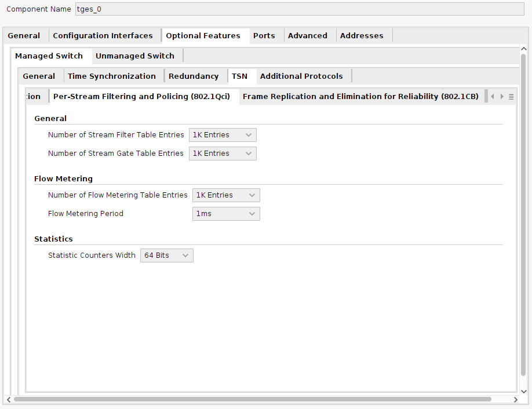Click the 'Number of Flow Metering Table Entries' label
The height and width of the screenshot is (409, 532).
(x=118, y=195)
